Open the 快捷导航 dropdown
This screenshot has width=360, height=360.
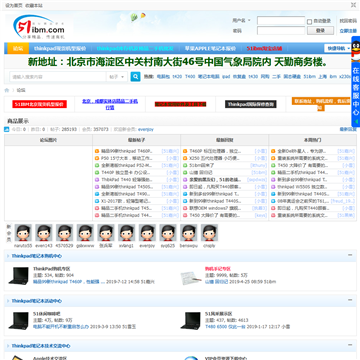[338, 48]
